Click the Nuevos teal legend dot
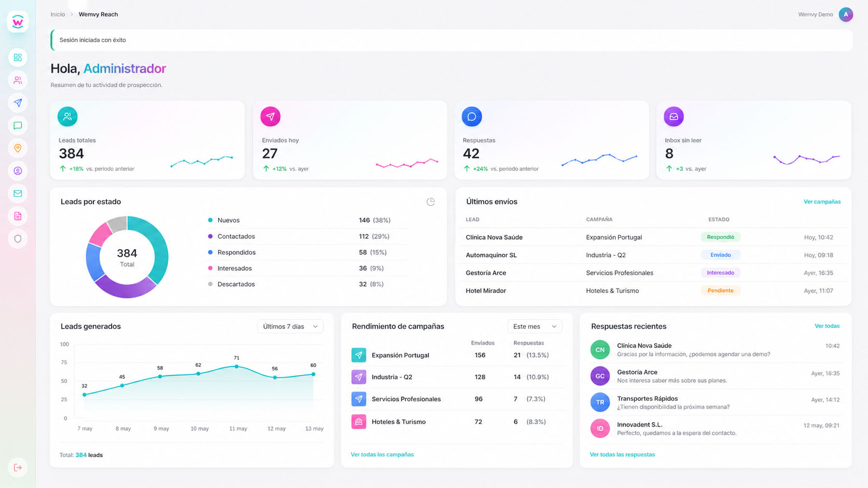Viewport: 868px width, 488px height. (x=210, y=220)
